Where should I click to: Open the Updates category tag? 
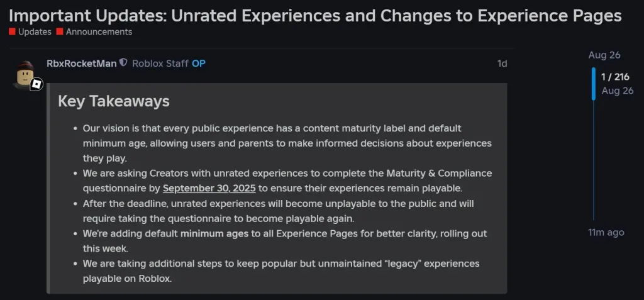[x=35, y=31]
